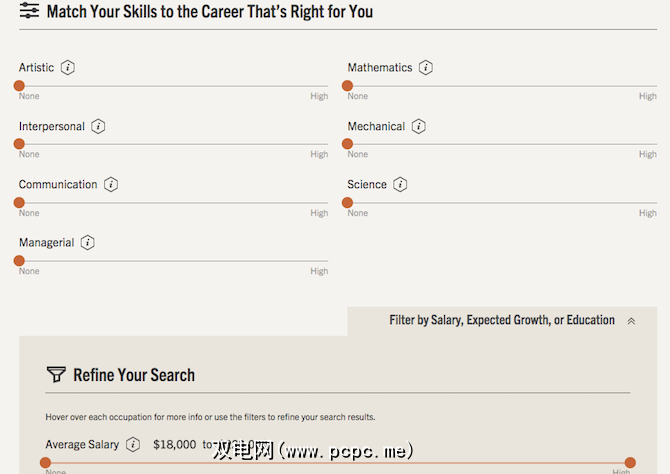The width and height of the screenshot is (670, 474).
Task: Click the Managerial slider handle
Action: (19, 260)
